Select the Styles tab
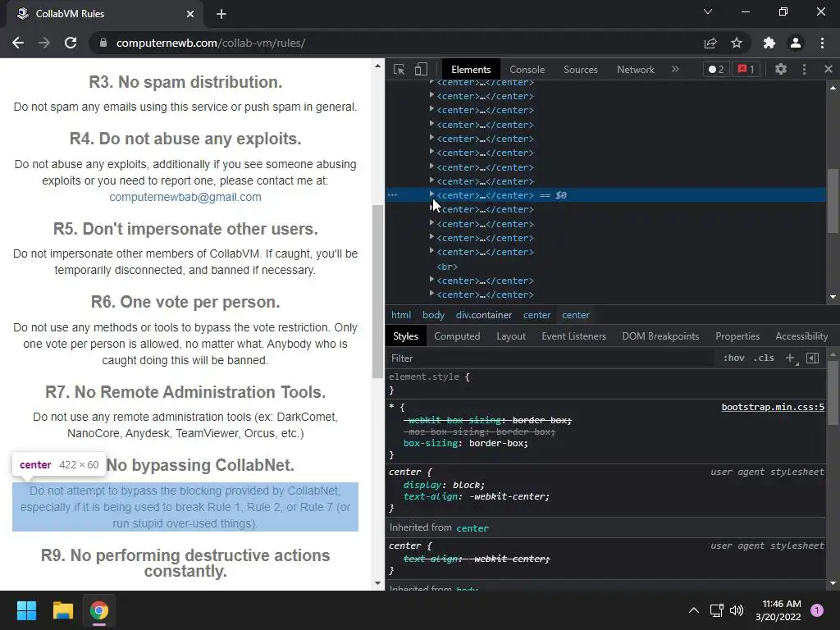Image resolution: width=840 pixels, height=630 pixels. tap(405, 336)
